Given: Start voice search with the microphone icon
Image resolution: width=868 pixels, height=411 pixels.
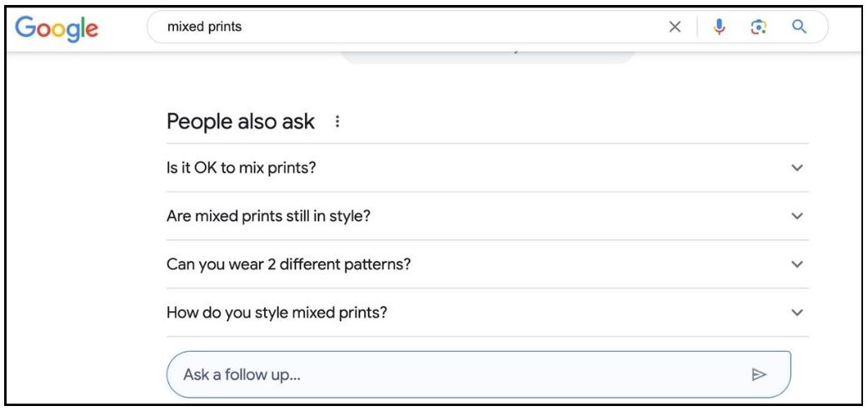Looking at the screenshot, I should tap(719, 27).
